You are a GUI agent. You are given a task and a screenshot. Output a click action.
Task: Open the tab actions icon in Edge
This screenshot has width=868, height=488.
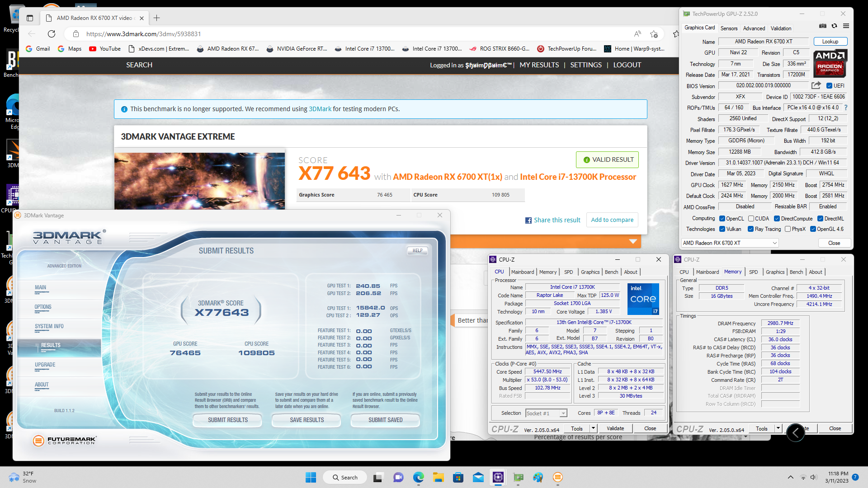point(30,18)
